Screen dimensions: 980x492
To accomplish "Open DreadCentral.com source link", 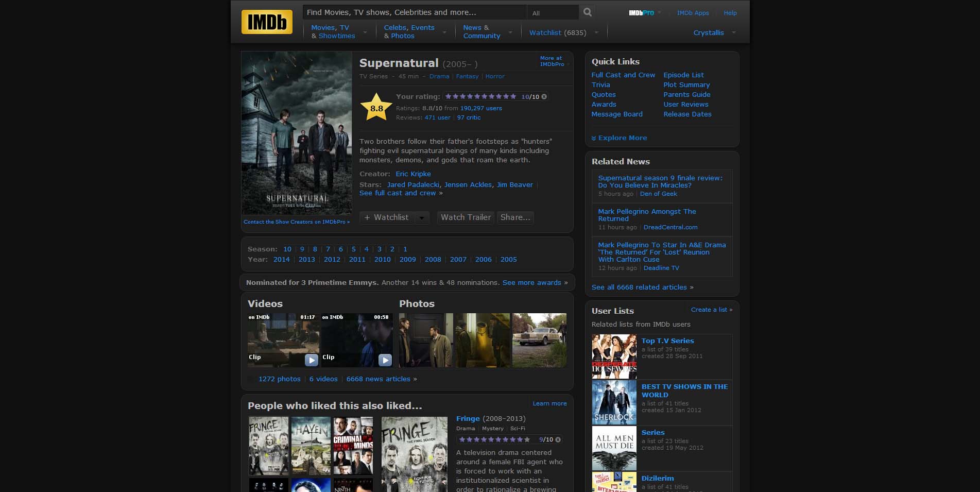I will tap(670, 227).
